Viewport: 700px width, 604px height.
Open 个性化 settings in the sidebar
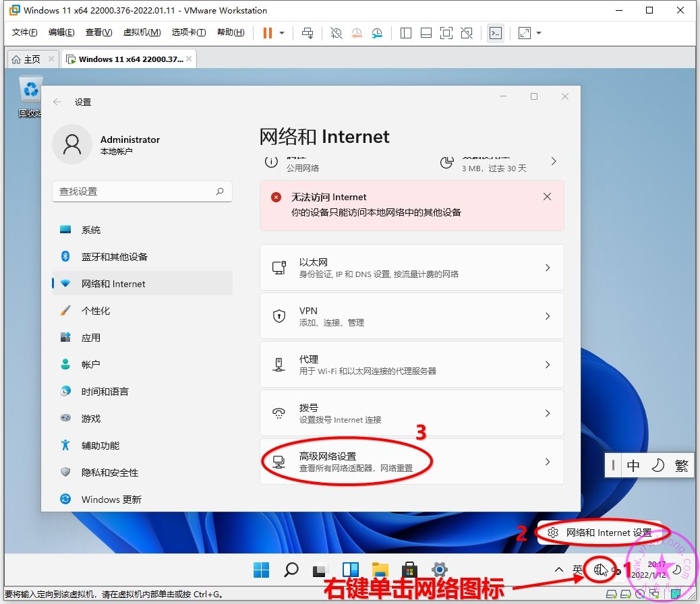tap(142, 311)
